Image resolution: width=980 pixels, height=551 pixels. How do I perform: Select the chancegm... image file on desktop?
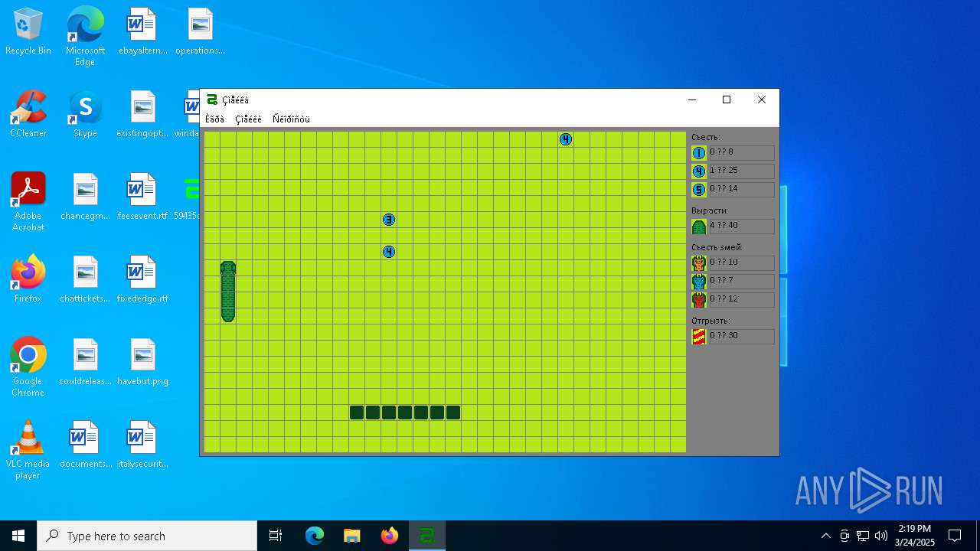click(x=85, y=197)
